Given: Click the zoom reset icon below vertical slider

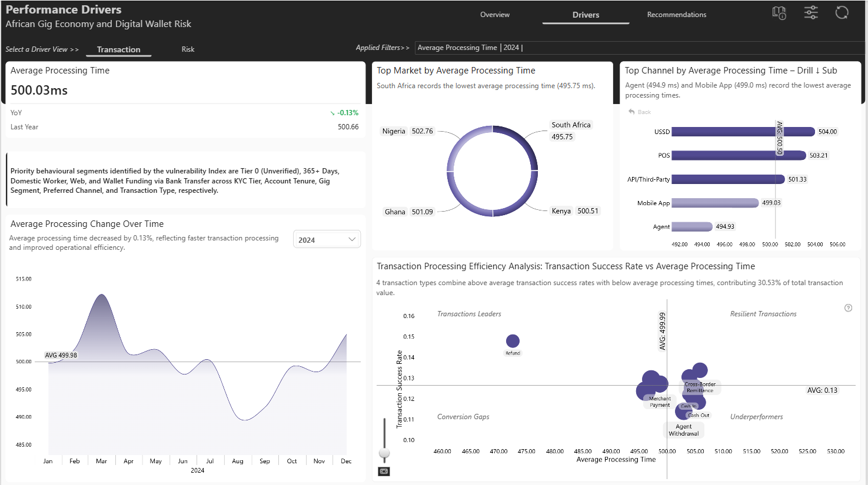Looking at the screenshot, I should (x=384, y=471).
